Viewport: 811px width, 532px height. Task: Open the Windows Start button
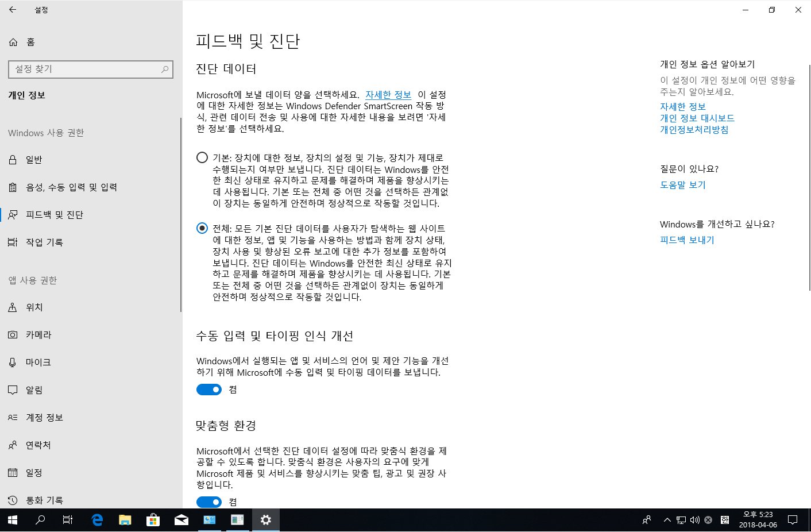point(13,520)
